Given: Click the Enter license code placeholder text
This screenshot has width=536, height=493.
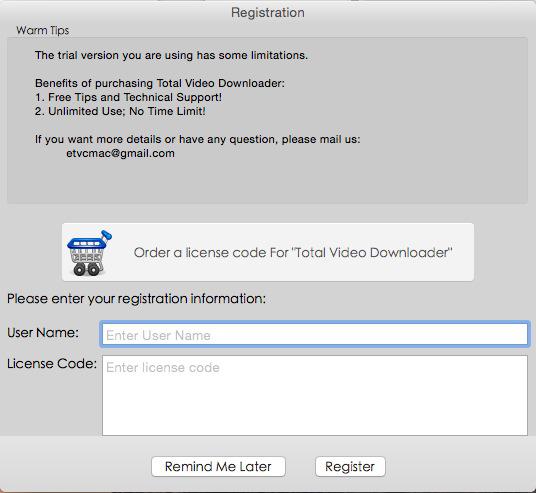Looking at the screenshot, I should (x=163, y=368).
